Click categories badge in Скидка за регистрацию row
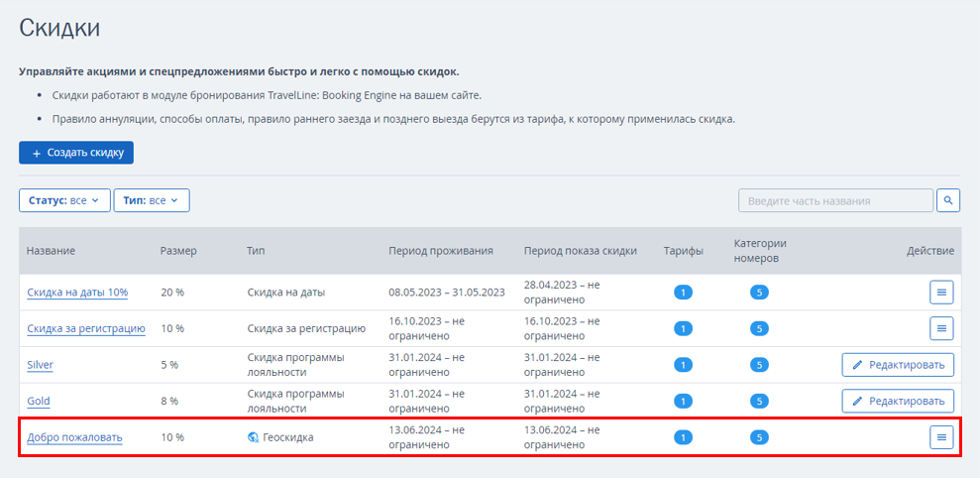 (759, 328)
